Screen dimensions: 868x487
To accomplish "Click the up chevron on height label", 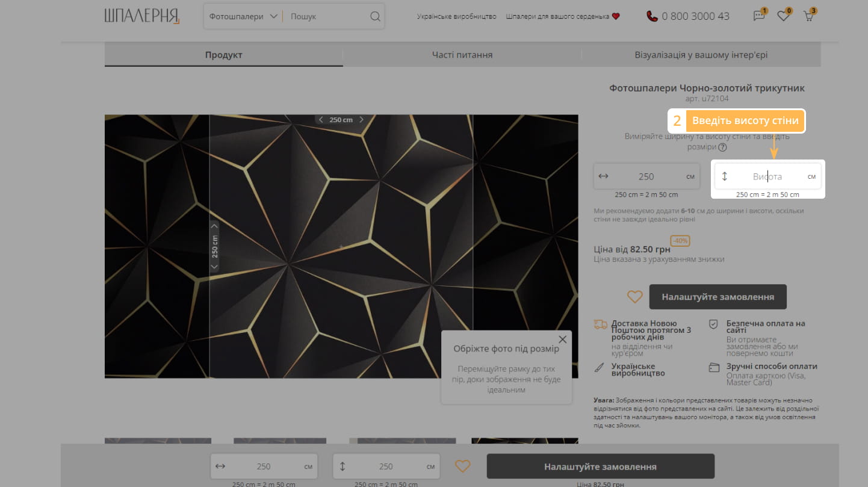I will click(214, 226).
